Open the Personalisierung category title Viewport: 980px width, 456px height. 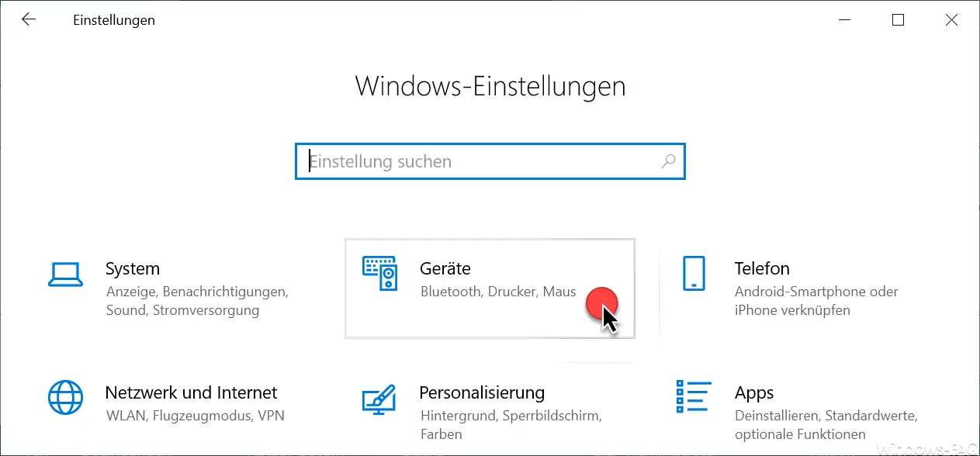(x=482, y=392)
